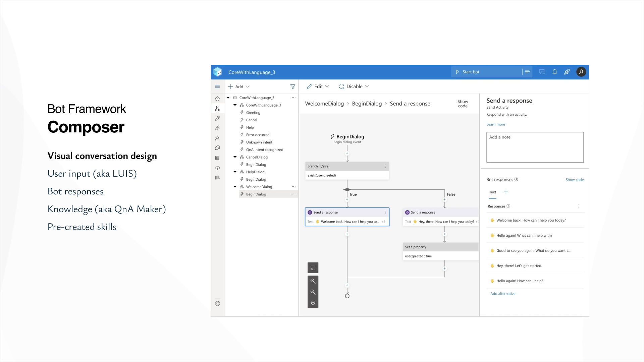The image size is (644, 362).
Task: Collapse the HelpDialog tree node
Action: [x=235, y=172]
